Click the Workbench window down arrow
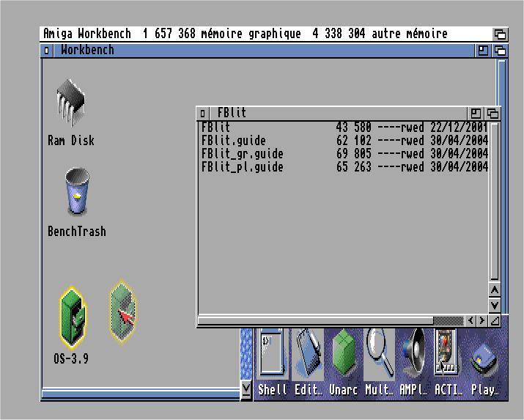This screenshot has height=420, width=524. pos(246,389)
